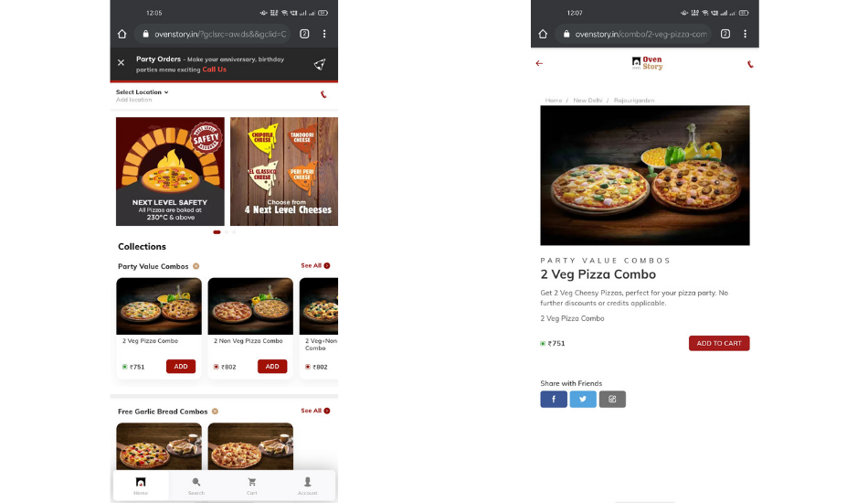Open the tab switcher in right browser
The width and height of the screenshot is (868, 503).
(x=725, y=34)
